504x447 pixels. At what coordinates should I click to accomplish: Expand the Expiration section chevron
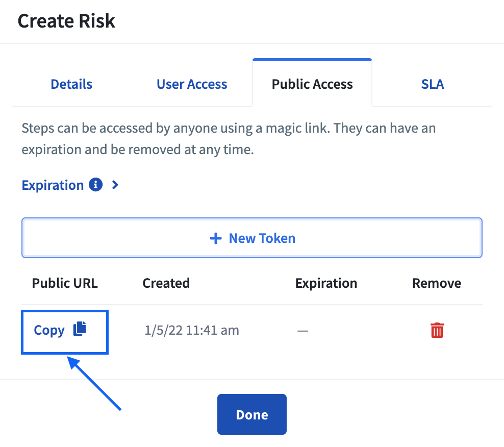115,185
